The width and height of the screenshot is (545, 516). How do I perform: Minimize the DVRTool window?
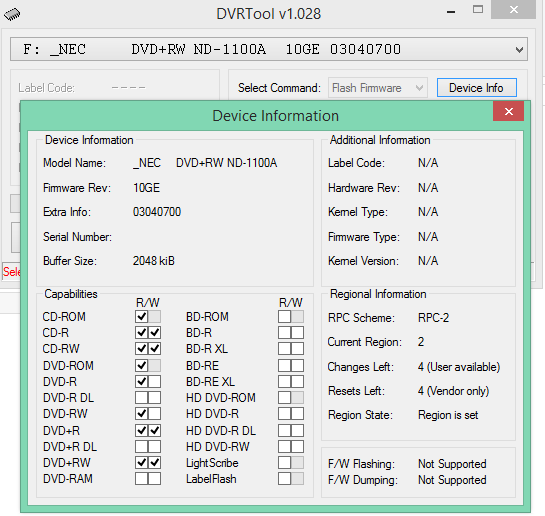click(x=451, y=12)
